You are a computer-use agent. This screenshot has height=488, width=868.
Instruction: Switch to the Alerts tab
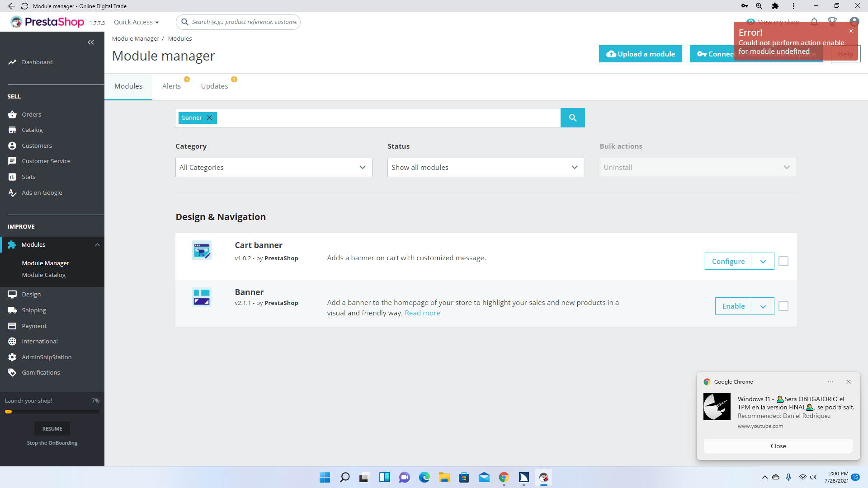coord(171,86)
